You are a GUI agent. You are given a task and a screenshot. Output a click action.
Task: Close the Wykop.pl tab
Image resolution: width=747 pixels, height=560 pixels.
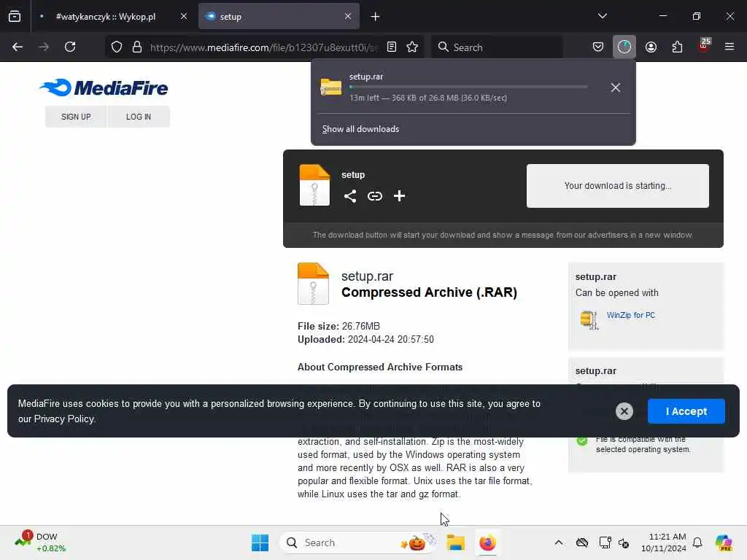pyautogui.click(x=184, y=16)
